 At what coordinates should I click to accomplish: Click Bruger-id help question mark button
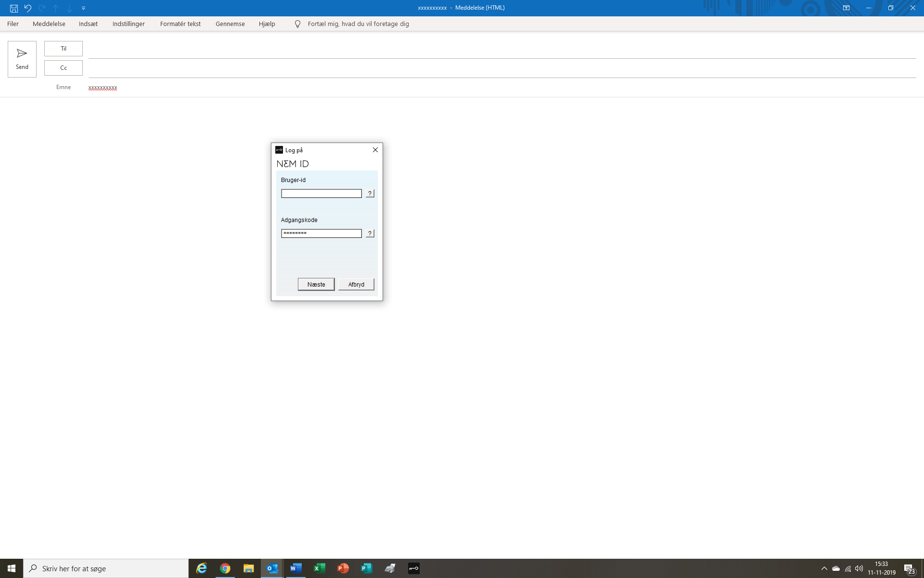pos(370,194)
